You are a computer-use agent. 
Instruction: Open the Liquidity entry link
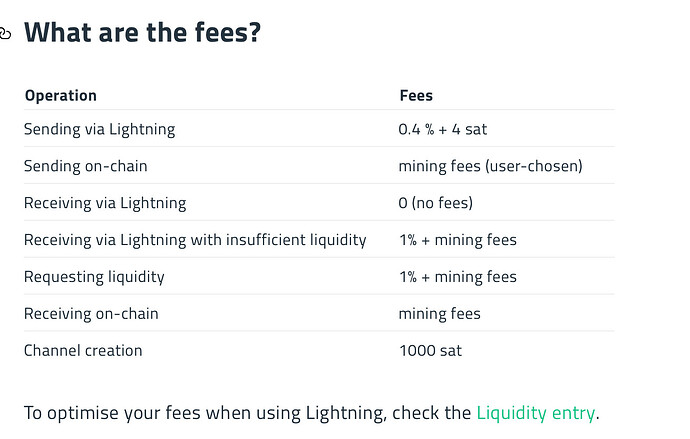pyautogui.click(x=536, y=413)
